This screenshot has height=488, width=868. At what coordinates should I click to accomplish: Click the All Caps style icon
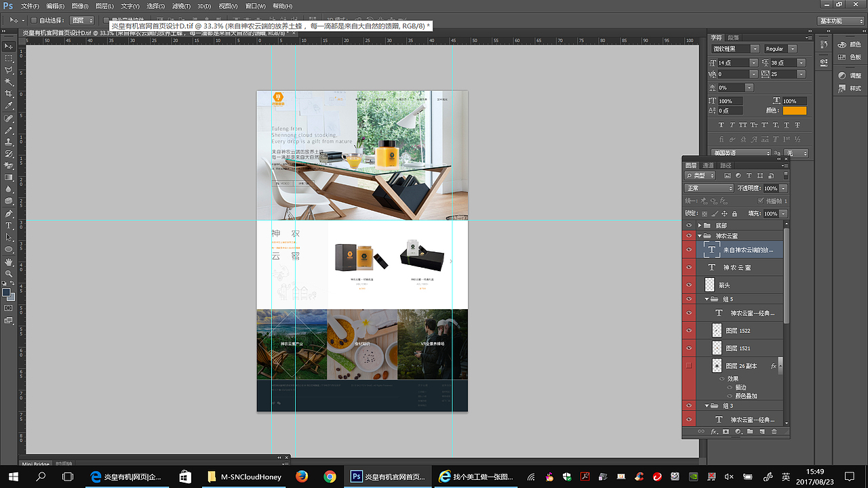743,125
